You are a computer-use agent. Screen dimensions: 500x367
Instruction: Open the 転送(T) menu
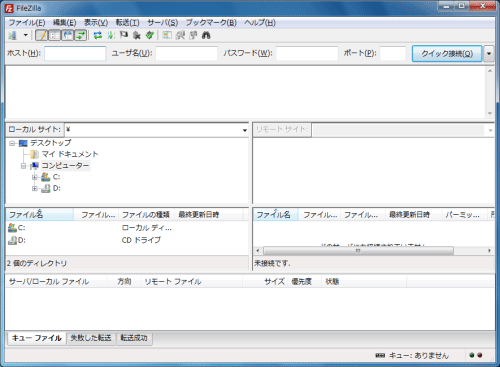[x=127, y=23]
